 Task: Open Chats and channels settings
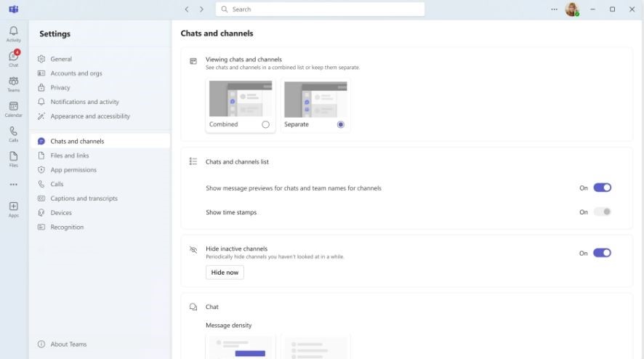click(100, 141)
